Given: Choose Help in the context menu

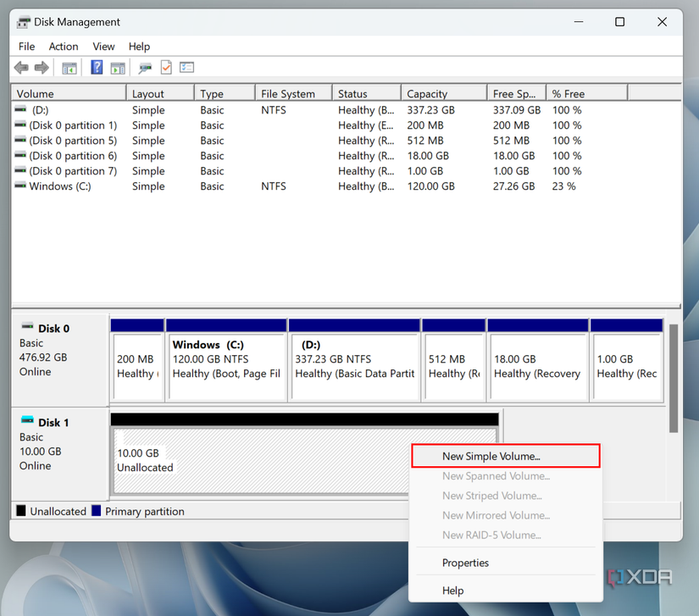Looking at the screenshot, I should click(506, 590).
